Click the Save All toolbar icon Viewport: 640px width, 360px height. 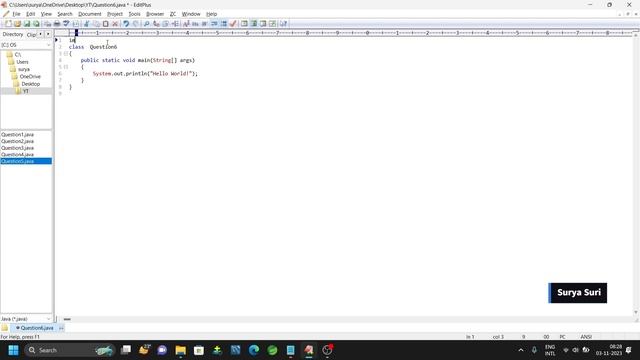point(36,24)
